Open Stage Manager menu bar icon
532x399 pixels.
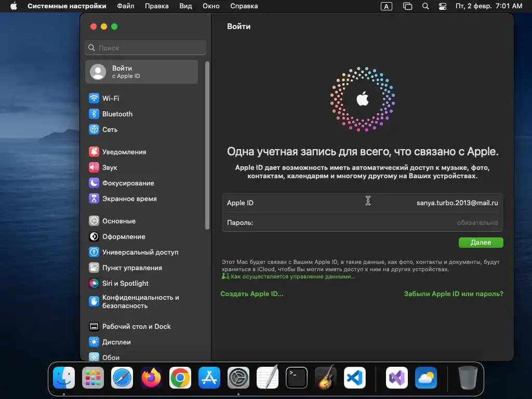click(x=407, y=6)
